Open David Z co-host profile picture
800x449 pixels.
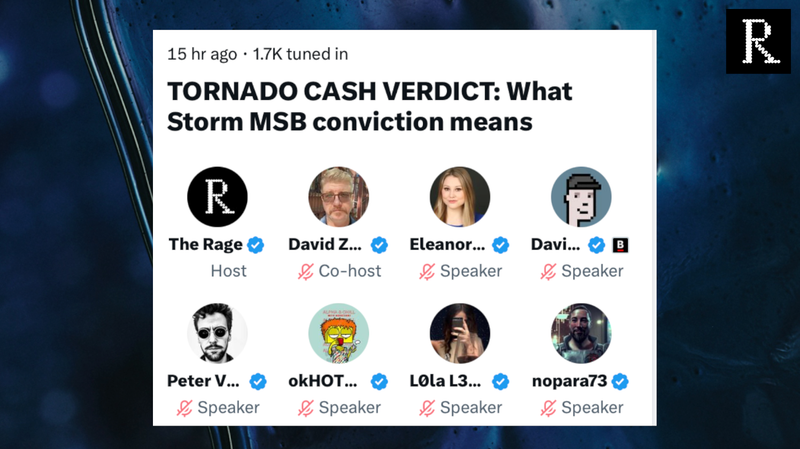[338, 196]
